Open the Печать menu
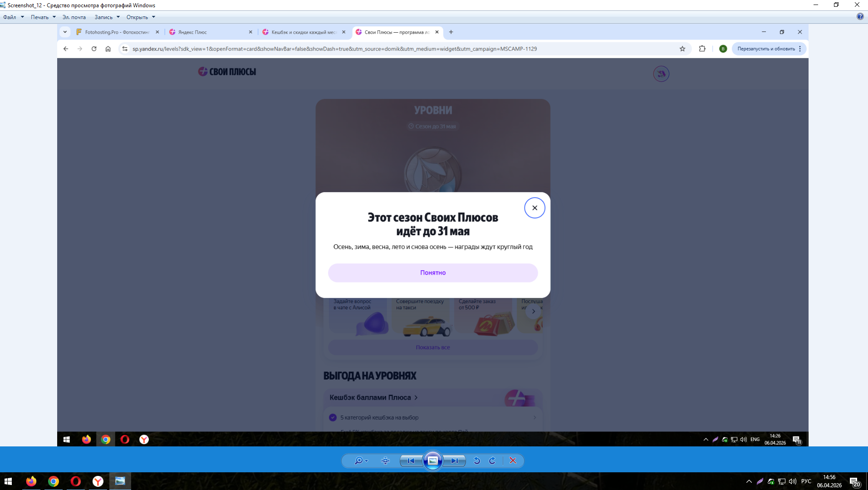The height and width of the screenshot is (490, 868). click(x=43, y=17)
